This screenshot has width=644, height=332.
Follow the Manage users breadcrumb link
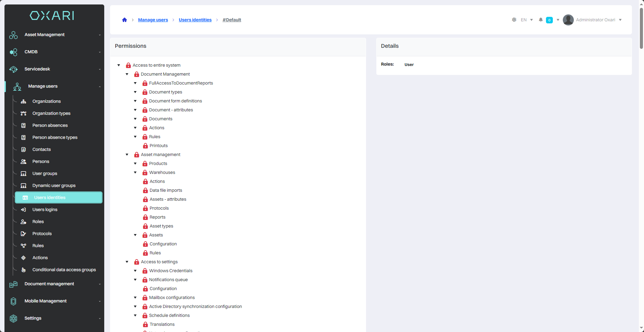[x=153, y=20]
